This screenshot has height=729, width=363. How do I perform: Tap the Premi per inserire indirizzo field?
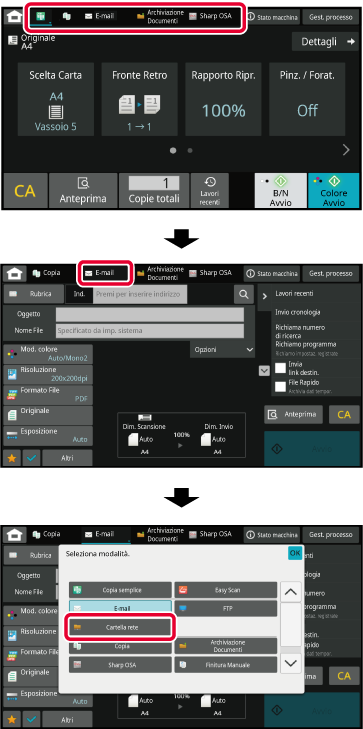140,294
